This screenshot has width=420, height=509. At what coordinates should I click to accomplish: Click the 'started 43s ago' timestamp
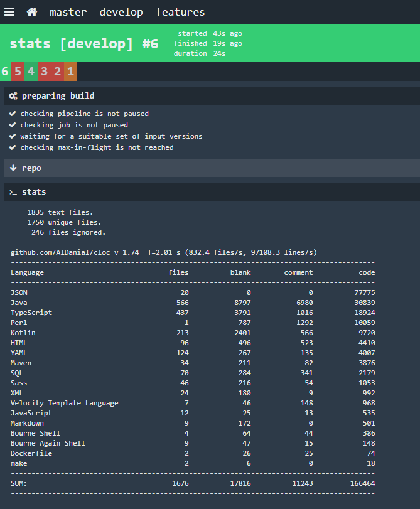(210, 33)
